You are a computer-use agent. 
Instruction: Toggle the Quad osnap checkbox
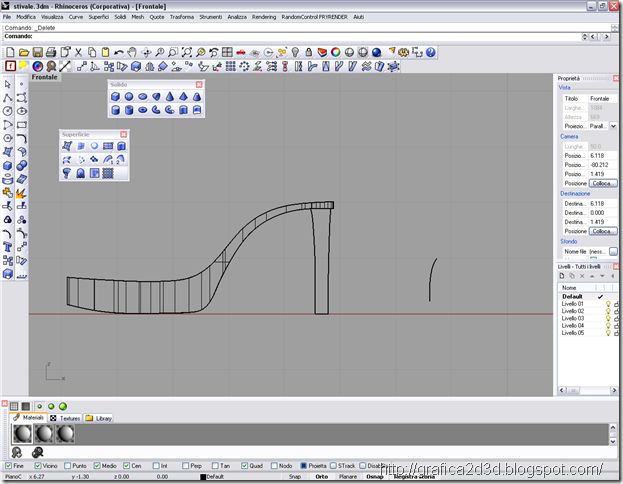244,465
